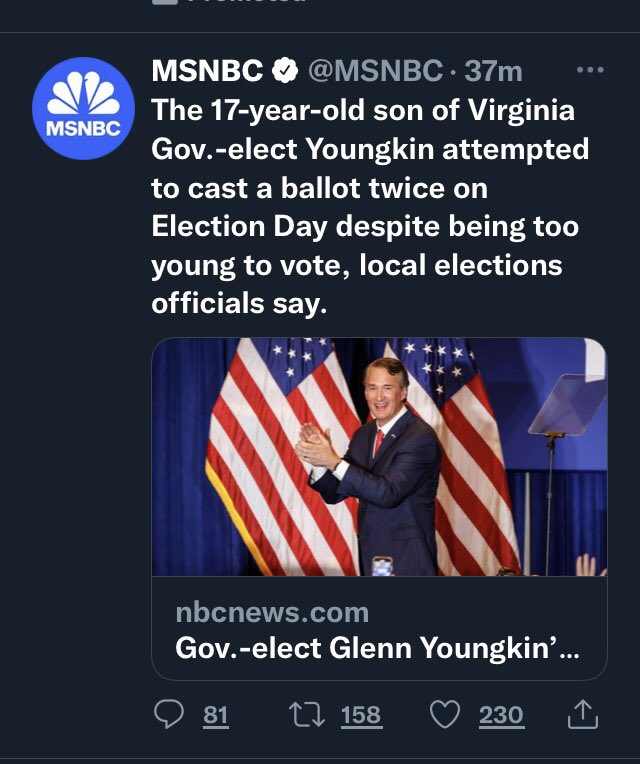View the 230 likes count

[x=501, y=715]
